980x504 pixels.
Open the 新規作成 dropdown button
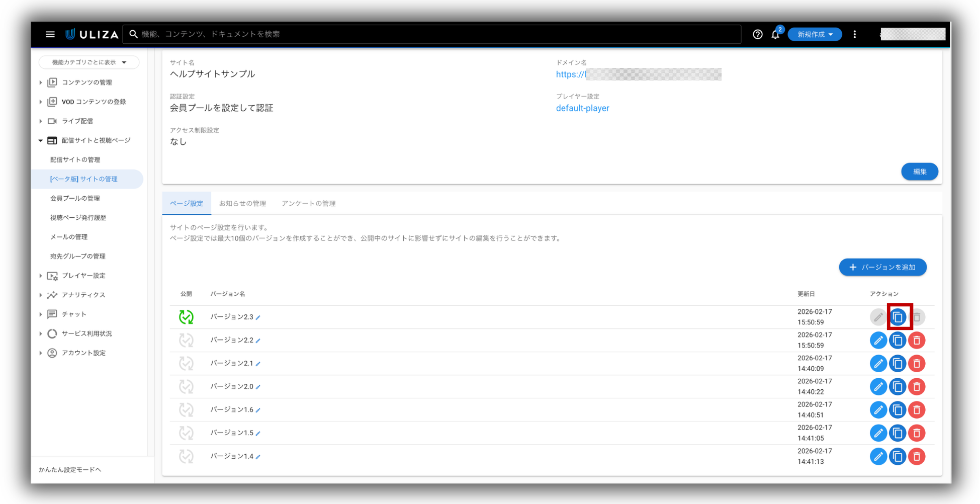[x=815, y=34]
